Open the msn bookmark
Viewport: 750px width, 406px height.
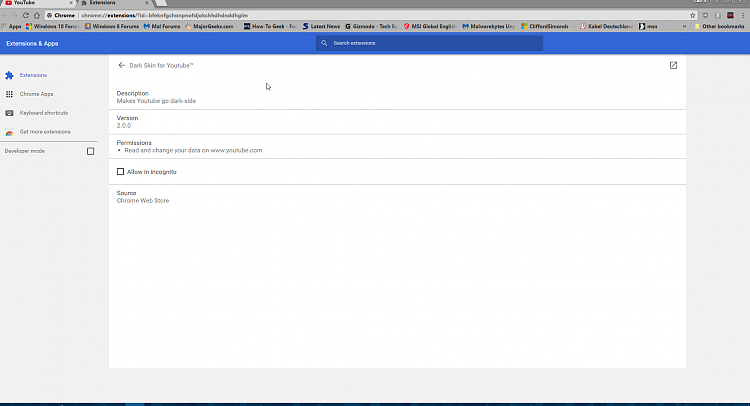point(648,26)
